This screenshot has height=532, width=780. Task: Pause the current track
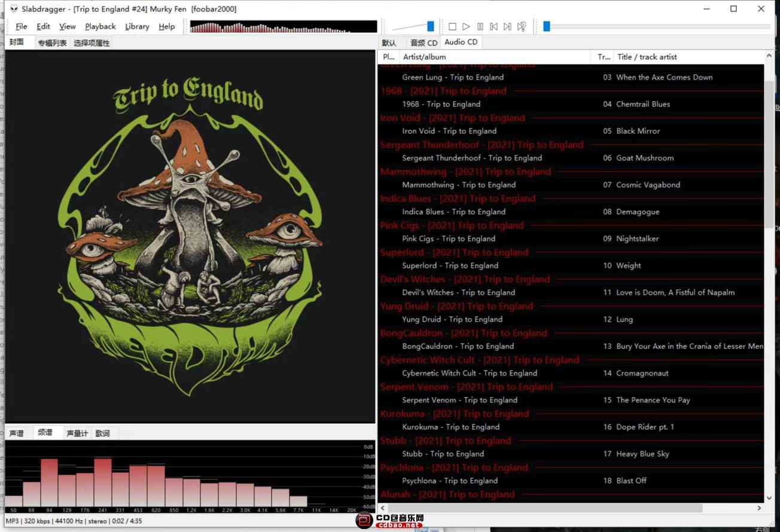(480, 26)
